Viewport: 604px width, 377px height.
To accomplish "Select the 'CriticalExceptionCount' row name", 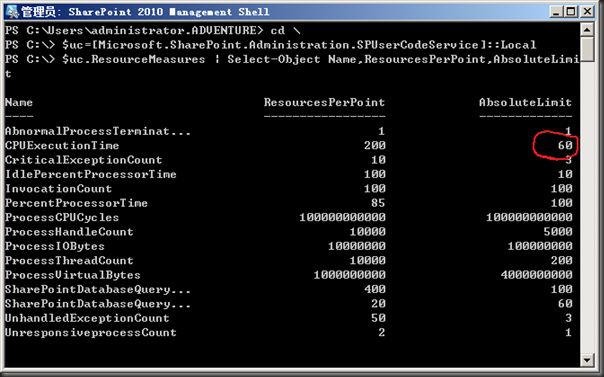I will (84, 160).
